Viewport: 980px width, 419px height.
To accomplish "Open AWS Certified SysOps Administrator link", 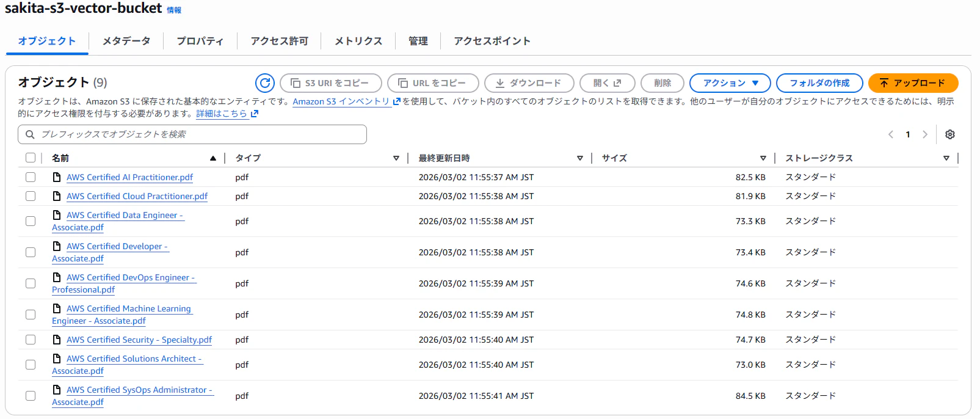I will tap(132, 396).
